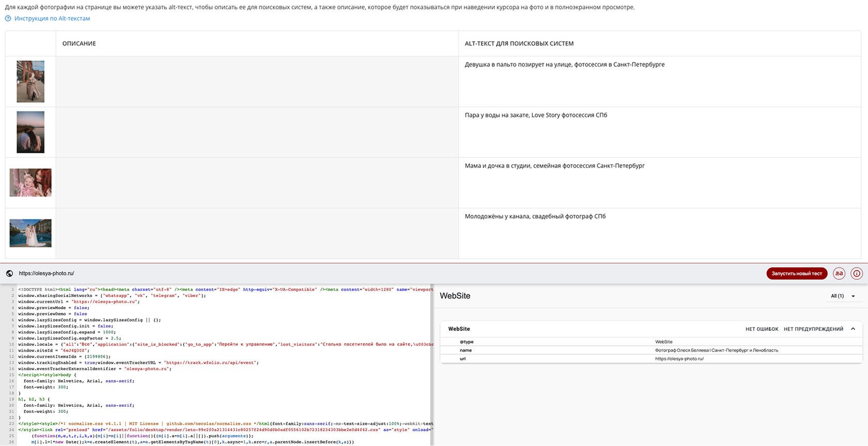
Task: Click the description field for newlyweds photo
Action: [257, 233]
